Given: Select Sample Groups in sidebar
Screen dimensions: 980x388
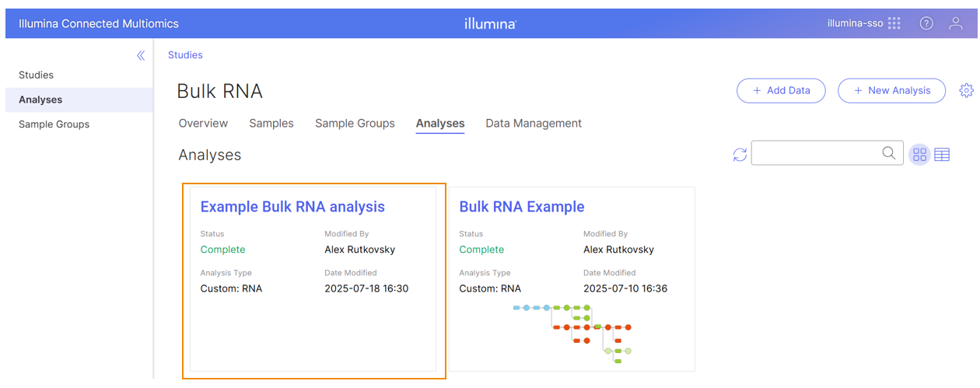Looking at the screenshot, I should [x=54, y=124].
